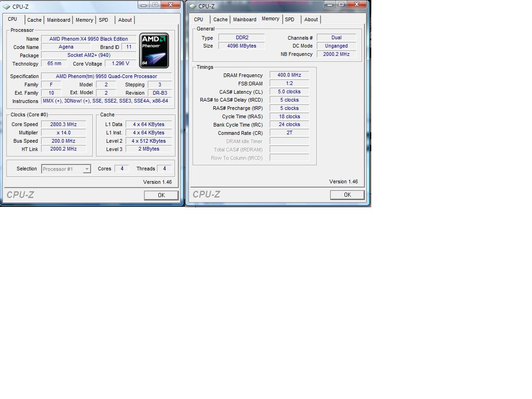Click the 200.0 MHz bus speed value
The image size is (532, 399).
(x=63, y=141)
